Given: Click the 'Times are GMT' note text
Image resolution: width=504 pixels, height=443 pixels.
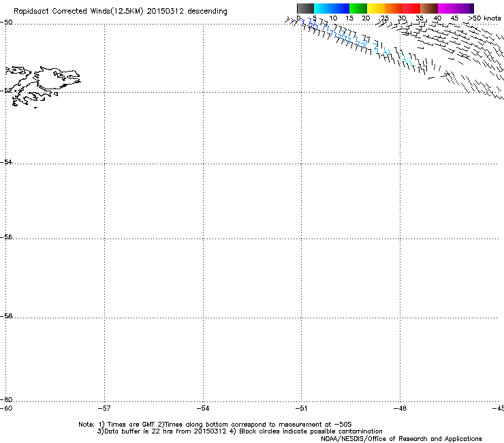Looking at the screenshot, I should (131, 425).
